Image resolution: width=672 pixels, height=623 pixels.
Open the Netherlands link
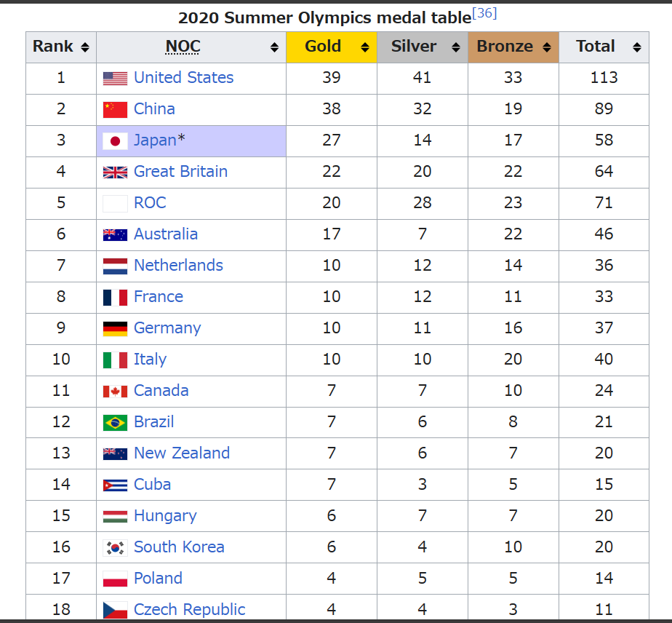click(178, 266)
